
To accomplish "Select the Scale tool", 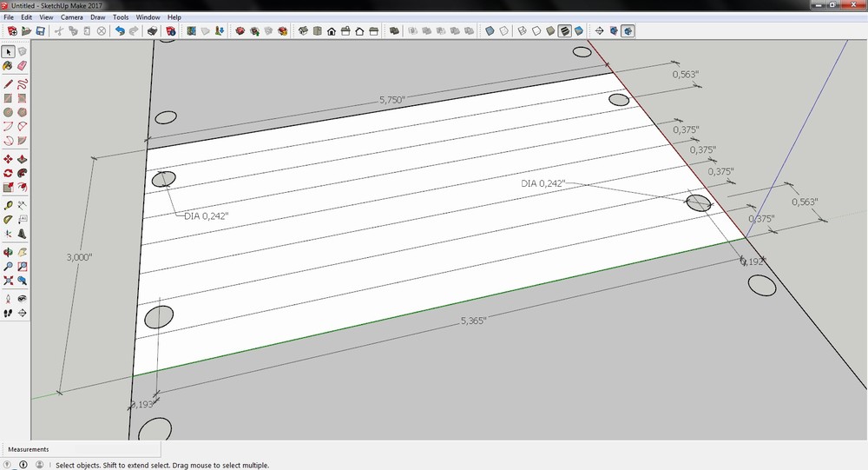I will [x=9, y=188].
